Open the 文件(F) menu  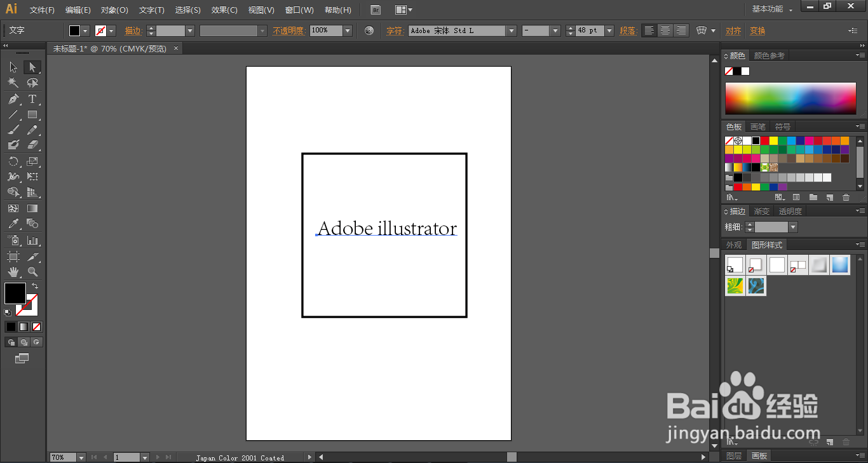[42, 10]
